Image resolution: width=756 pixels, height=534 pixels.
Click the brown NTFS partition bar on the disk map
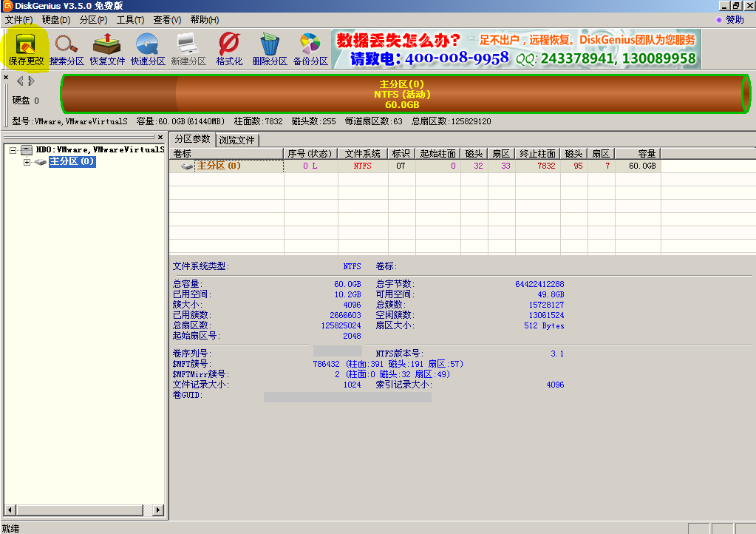(403, 95)
